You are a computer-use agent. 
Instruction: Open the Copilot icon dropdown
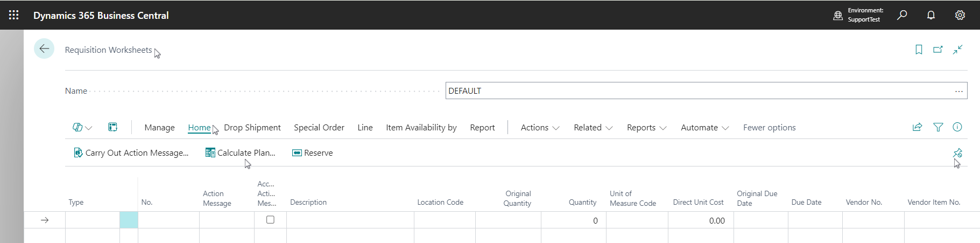[82, 127]
